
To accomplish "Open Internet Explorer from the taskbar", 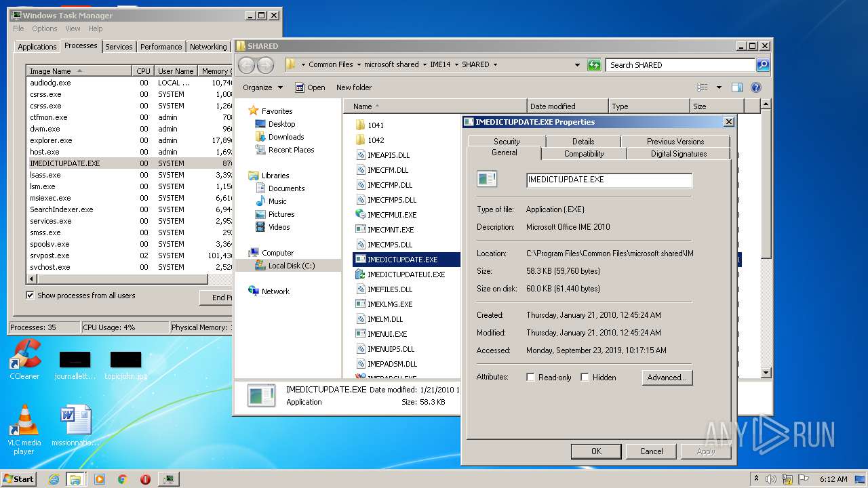I will pos(54,479).
